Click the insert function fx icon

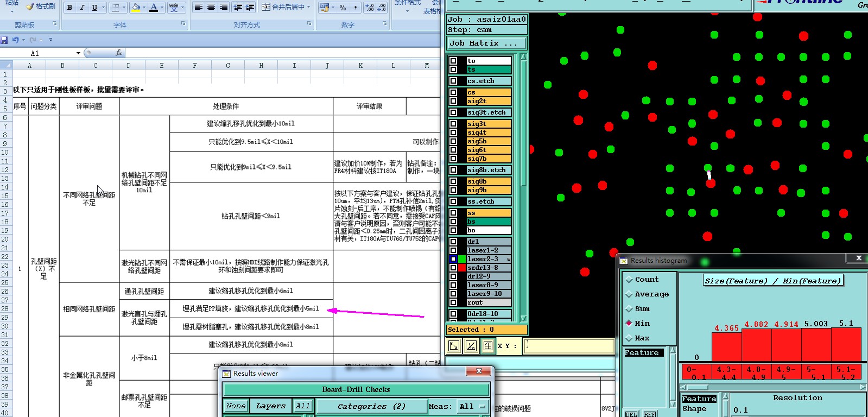pos(119,53)
